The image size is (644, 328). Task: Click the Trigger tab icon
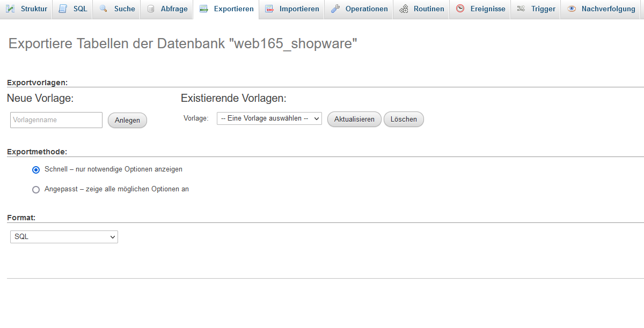(521, 9)
